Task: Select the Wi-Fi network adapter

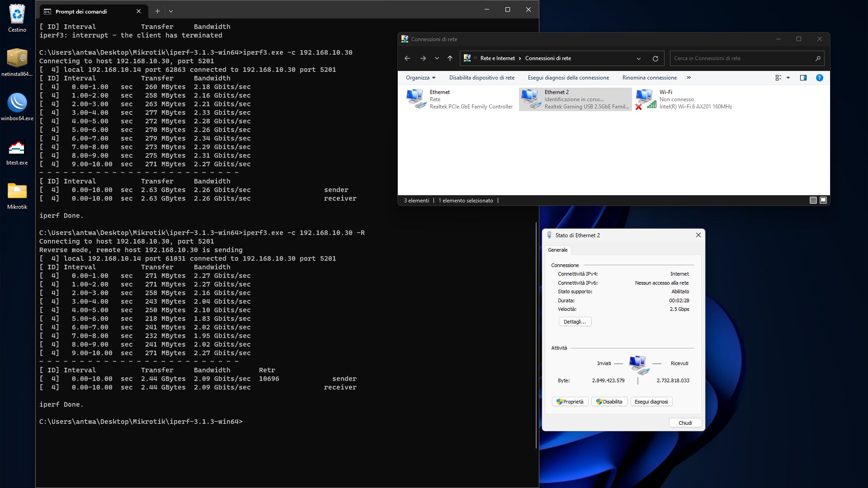Action: click(684, 99)
